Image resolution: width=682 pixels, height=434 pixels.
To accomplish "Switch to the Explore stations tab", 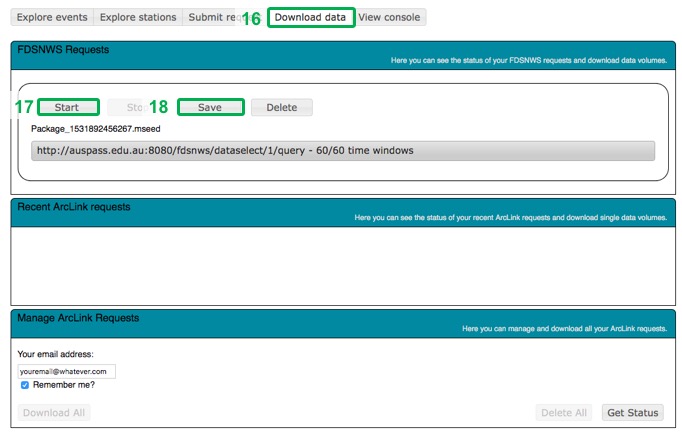I will (138, 17).
